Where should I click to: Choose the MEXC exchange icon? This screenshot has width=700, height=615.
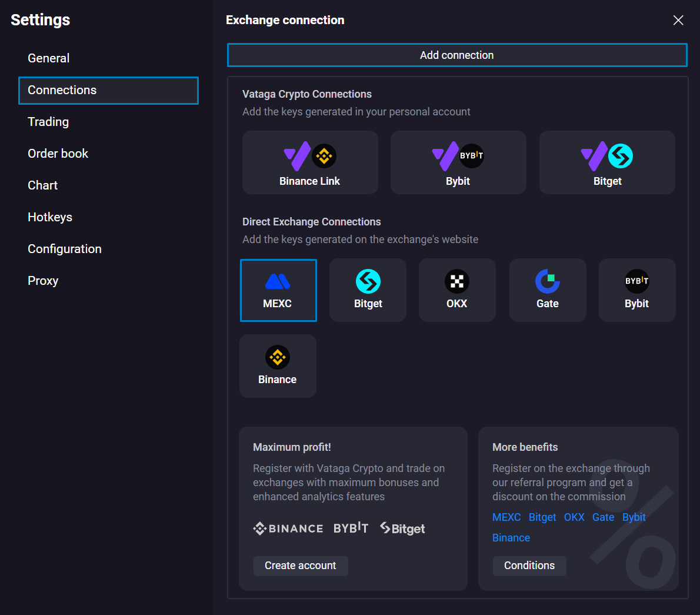point(278,290)
